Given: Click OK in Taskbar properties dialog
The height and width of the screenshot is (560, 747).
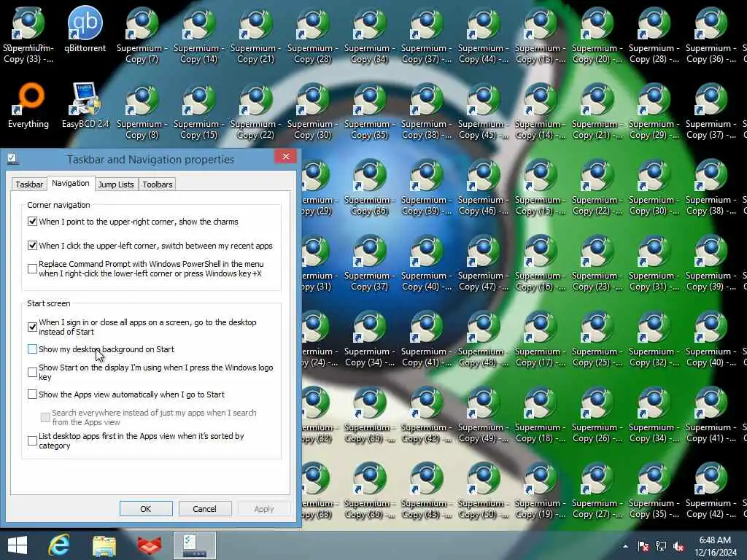Looking at the screenshot, I should [146, 508].
